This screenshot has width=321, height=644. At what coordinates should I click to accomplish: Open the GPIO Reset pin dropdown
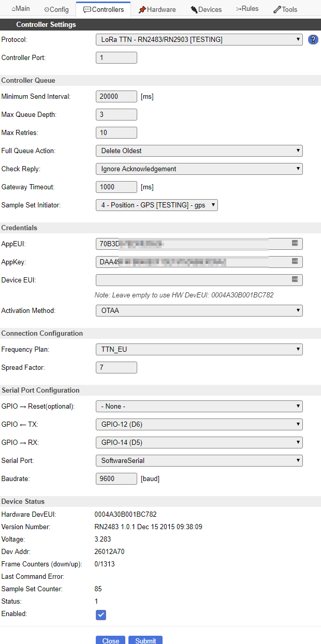click(x=199, y=406)
